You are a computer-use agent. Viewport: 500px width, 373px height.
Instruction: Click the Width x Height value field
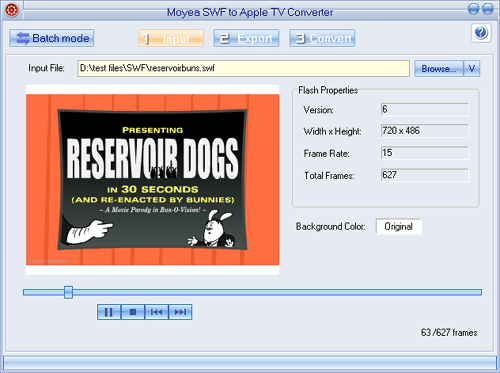click(425, 131)
